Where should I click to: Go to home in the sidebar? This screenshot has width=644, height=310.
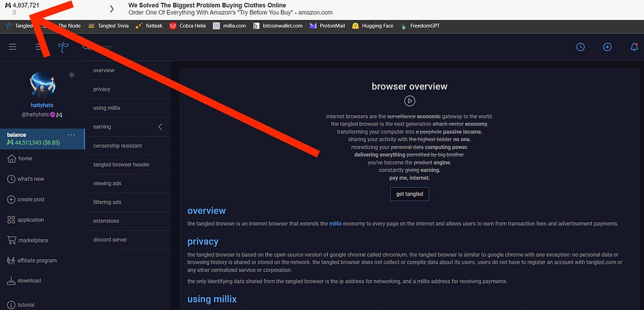click(25, 159)
